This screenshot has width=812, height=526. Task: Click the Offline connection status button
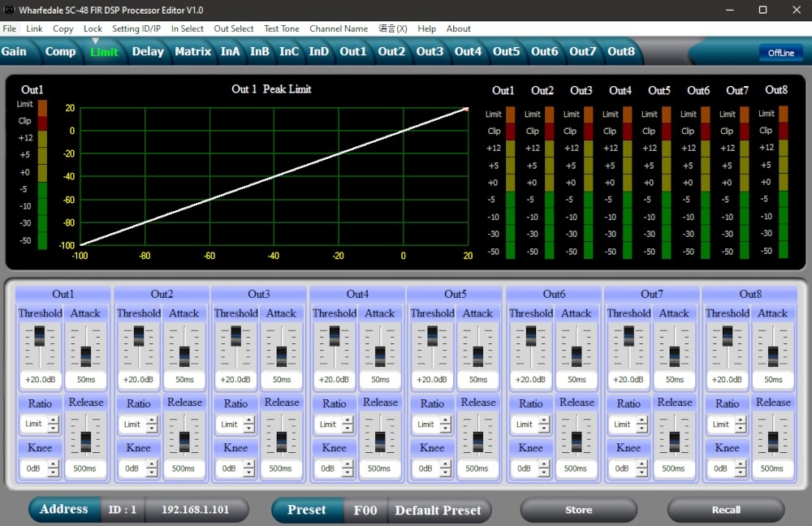781,53
